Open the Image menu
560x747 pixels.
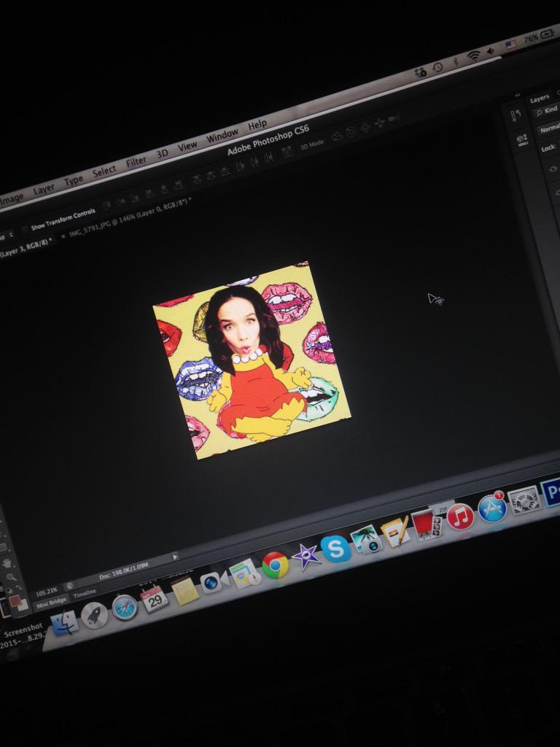[10, 198]
